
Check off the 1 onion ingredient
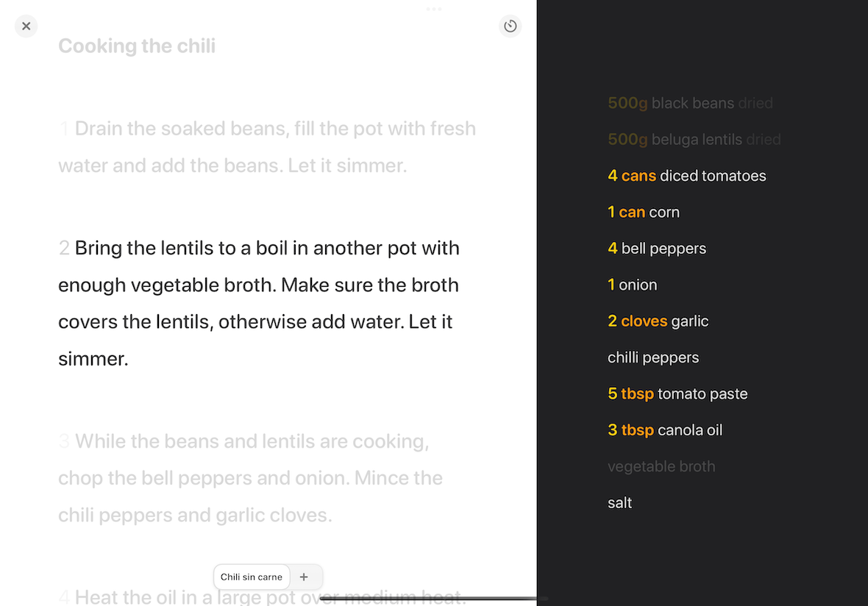[x=632, y=285]
